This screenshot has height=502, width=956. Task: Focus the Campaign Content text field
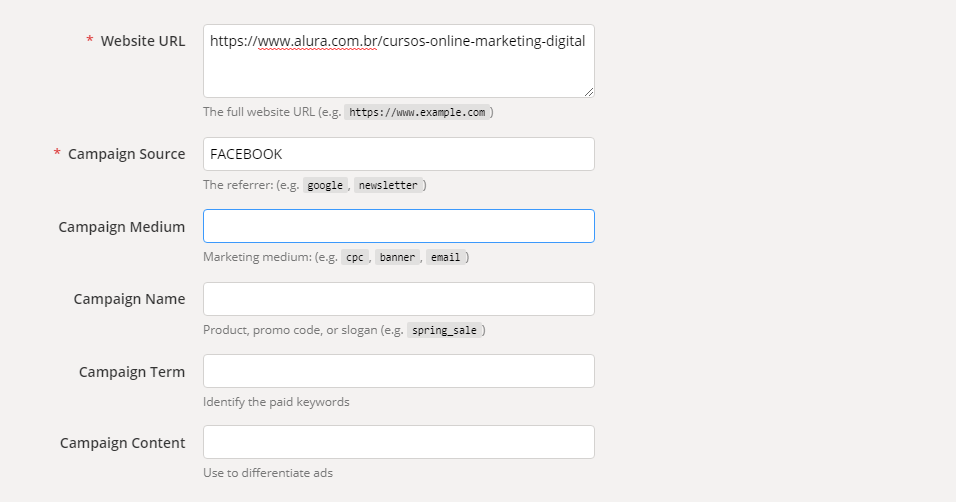point(398,442)
